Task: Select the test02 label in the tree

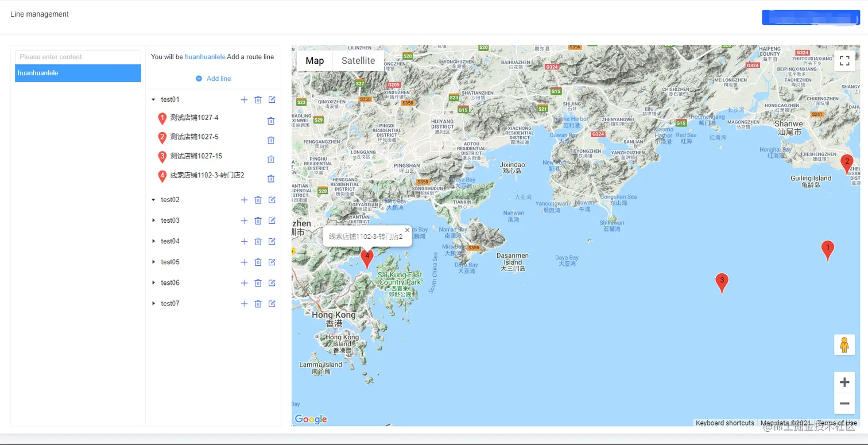Action: (170, 200)
